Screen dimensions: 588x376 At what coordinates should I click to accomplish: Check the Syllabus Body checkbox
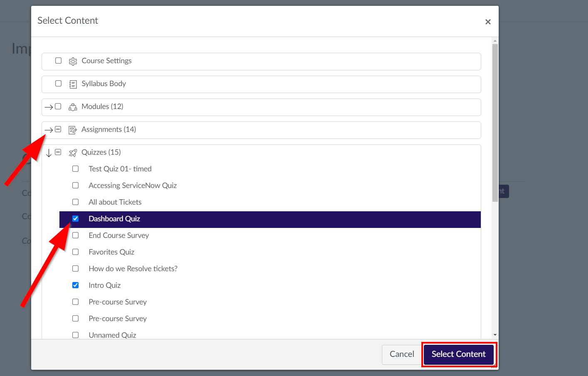click(59, 84)
